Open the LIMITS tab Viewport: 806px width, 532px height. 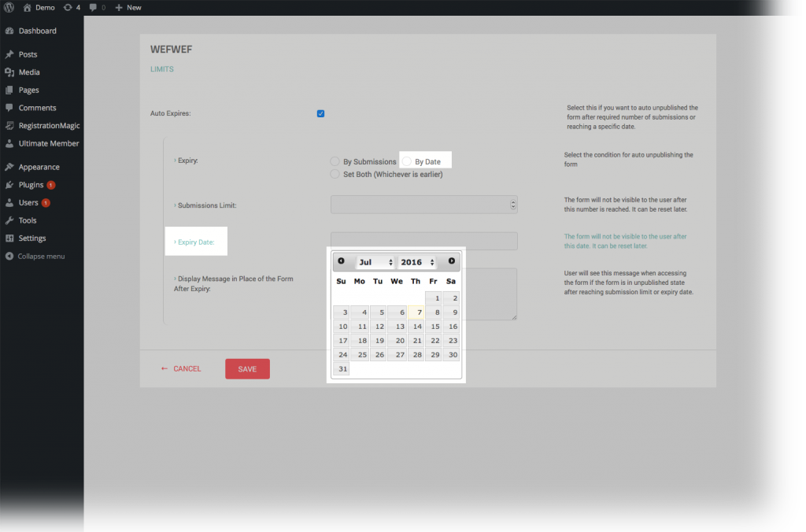click(161, 69)
